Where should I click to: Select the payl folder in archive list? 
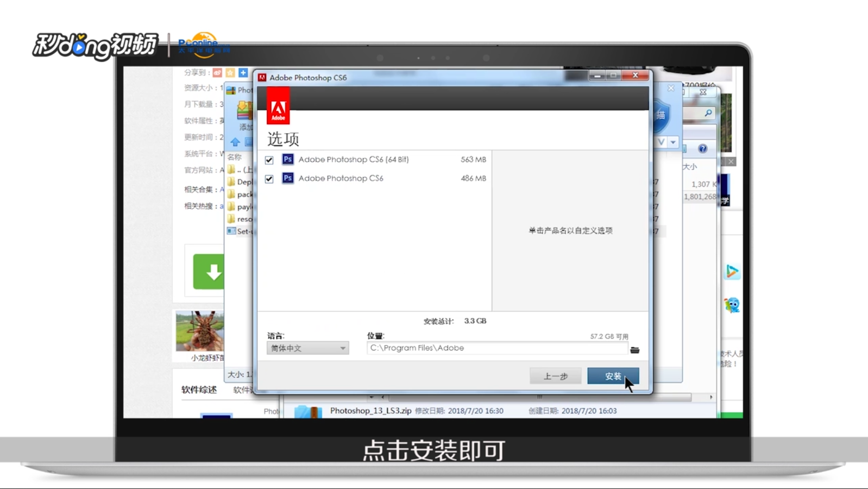[240, 206]
